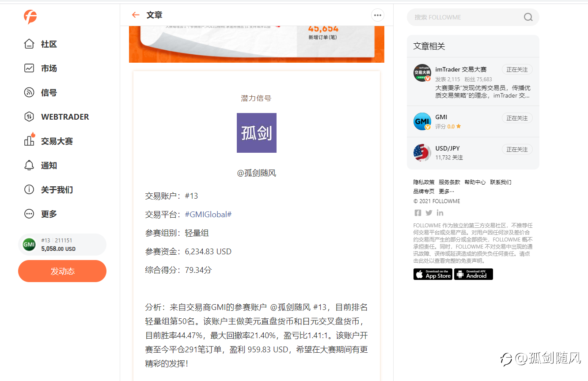Viewport: 588px width, 381px height.
Task: Click the 文章 page title
Action: pyautogui.click(x=155, y=15)
